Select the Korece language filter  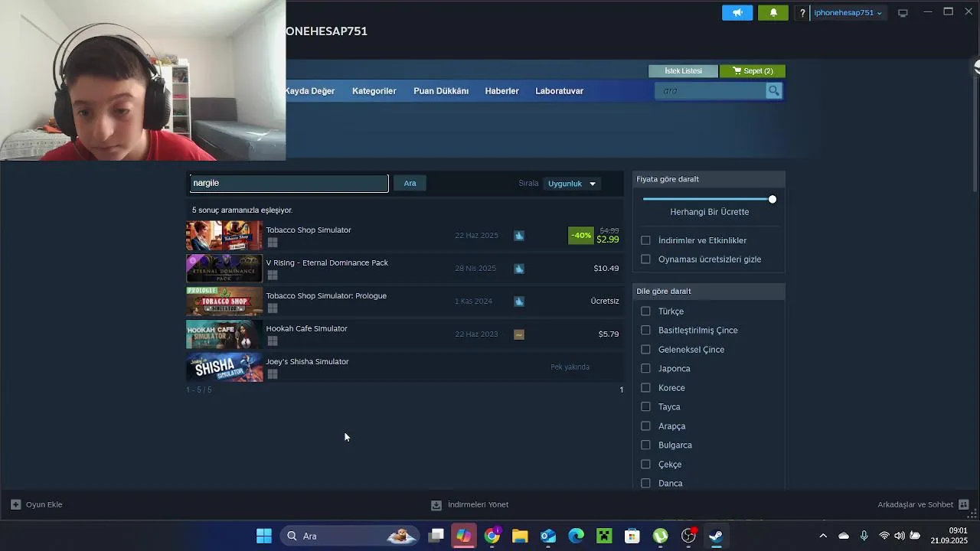point(645,388)
